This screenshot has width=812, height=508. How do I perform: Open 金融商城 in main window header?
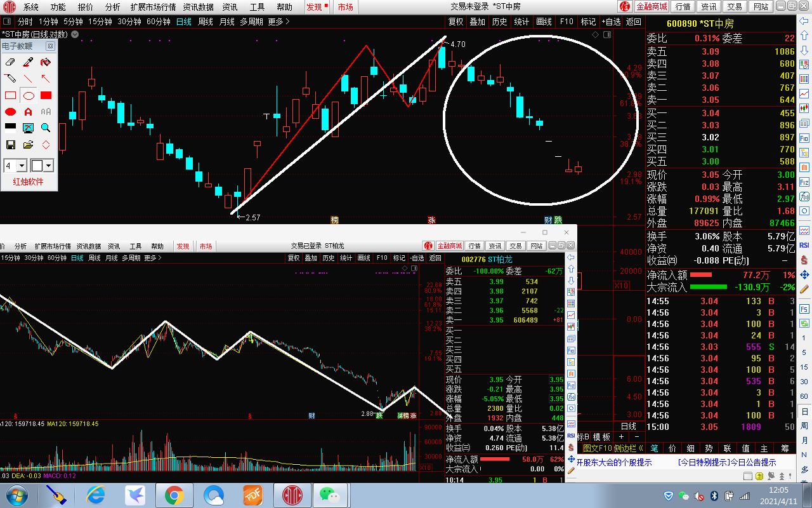coord(652,6)
